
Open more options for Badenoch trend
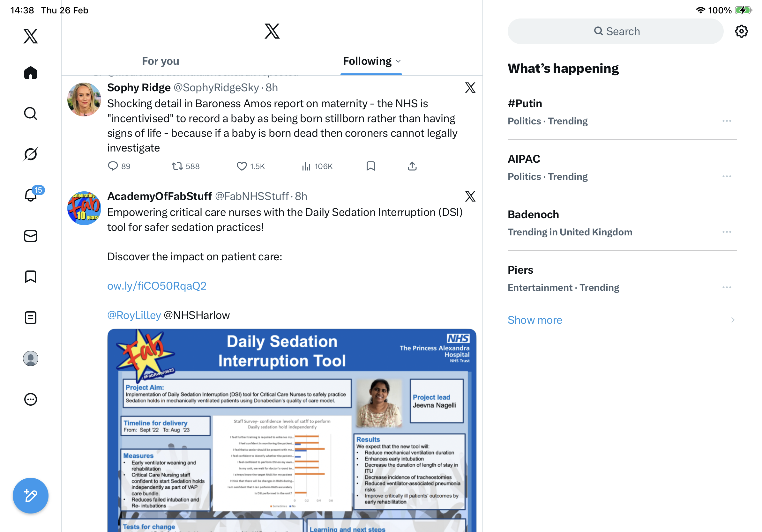coord(727,232)
